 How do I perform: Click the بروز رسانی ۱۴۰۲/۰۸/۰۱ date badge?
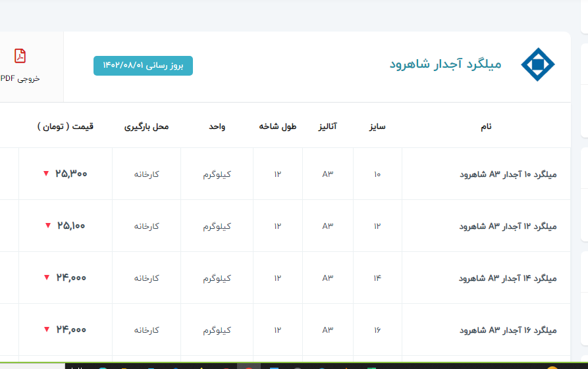pyautogui.click(x=143, y=66)
